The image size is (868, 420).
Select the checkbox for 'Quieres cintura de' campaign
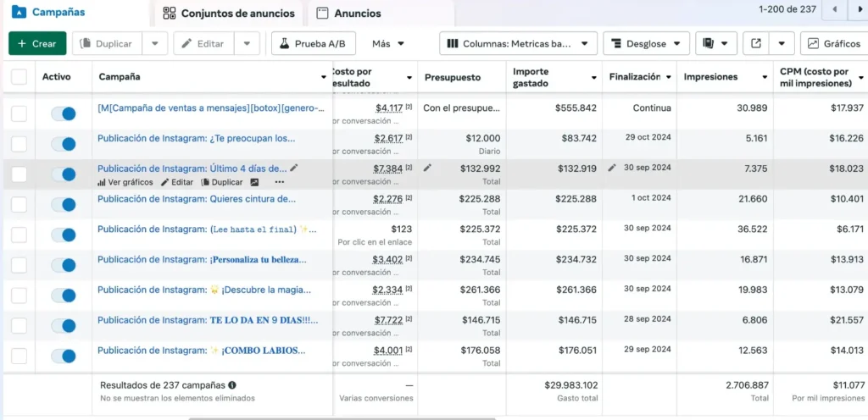19,204
